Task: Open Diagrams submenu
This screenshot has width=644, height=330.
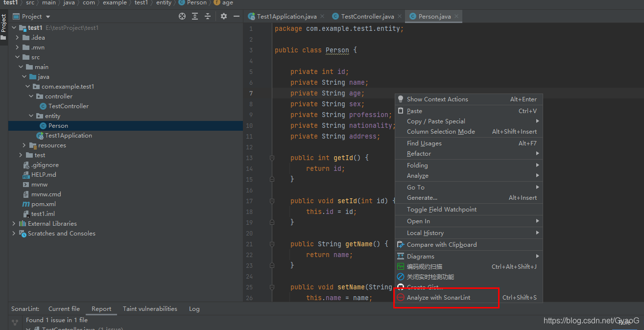Action: (x=469, y=257)
